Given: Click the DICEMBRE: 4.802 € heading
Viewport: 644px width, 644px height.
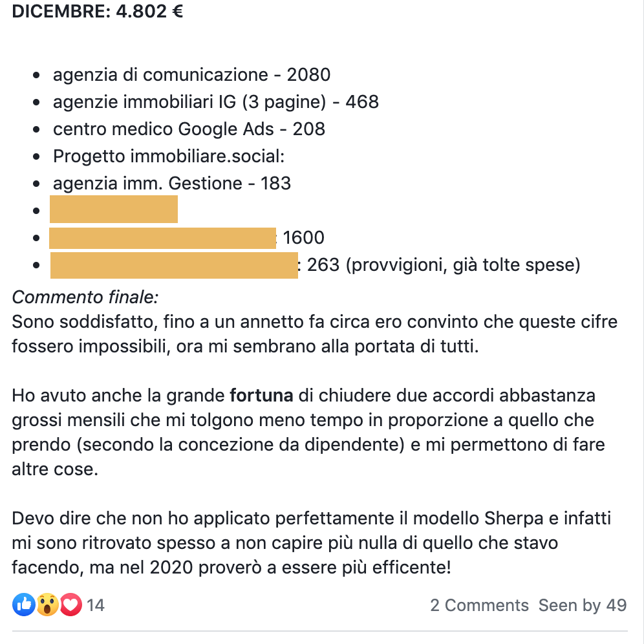Looking at the screenshot, I should [98, 11].
